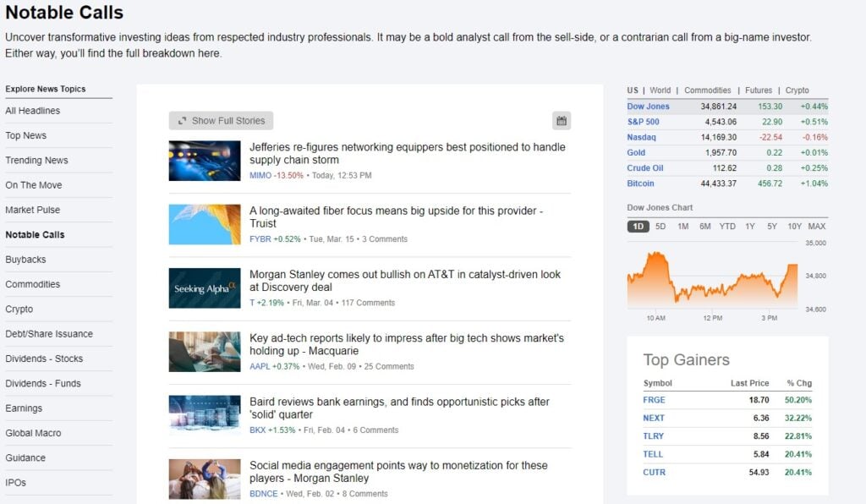The height and width of the screenshot is (504, 866).
Task: Select Notable Calls in sidebar
Action: (35, 234)
